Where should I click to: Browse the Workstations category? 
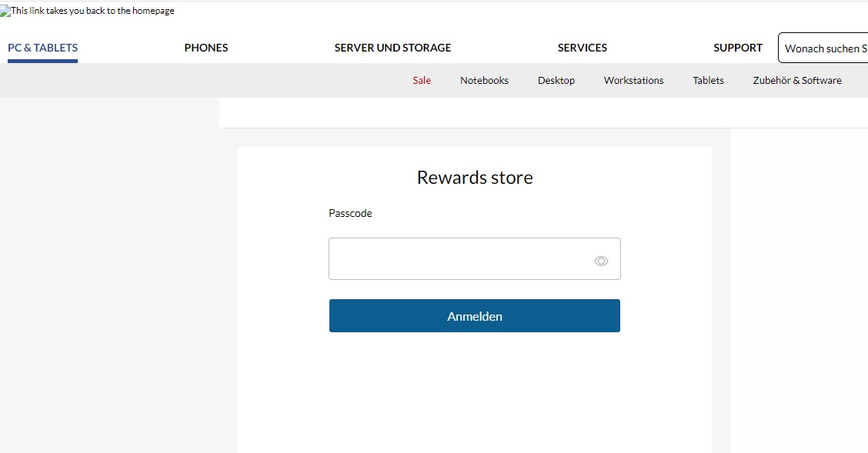[633, 80]
